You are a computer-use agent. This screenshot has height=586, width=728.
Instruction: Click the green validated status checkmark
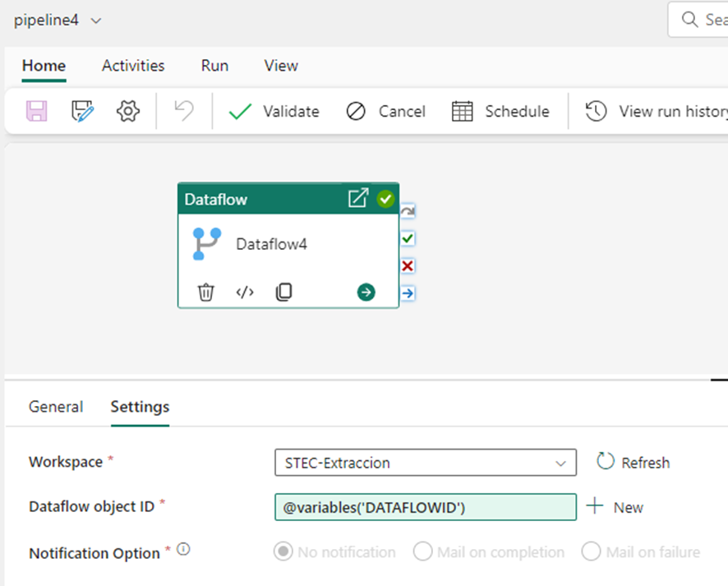point(385,199)
